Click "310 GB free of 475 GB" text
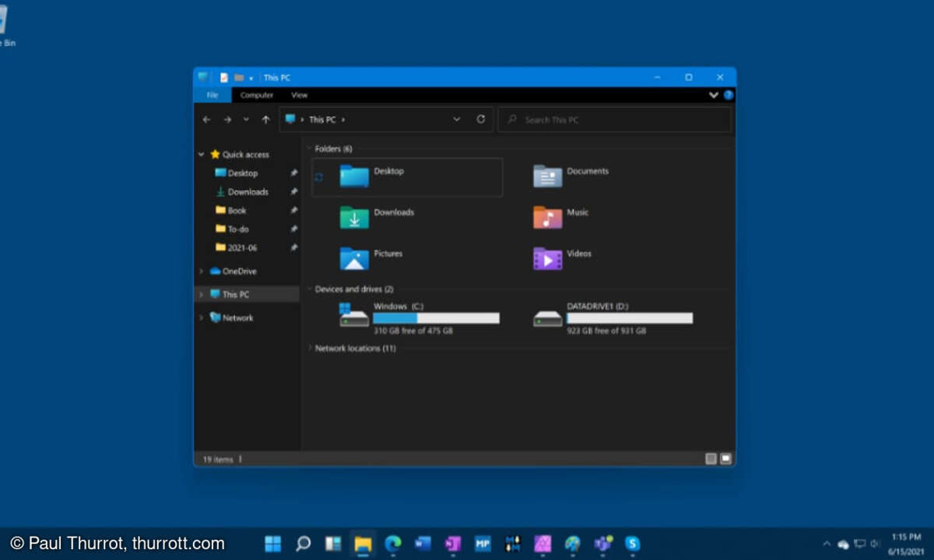This screenshot has width=934, height=560. (x=413, y=331)
